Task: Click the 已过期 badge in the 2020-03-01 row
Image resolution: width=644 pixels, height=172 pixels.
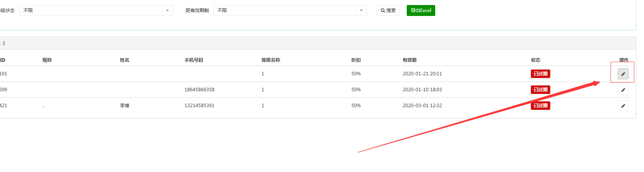Action: tap(541, 106)
